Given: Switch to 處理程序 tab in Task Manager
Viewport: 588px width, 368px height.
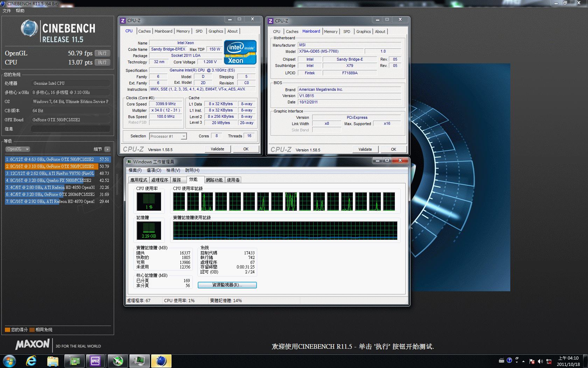Looking at the screenshot, I should coord(160,180).
